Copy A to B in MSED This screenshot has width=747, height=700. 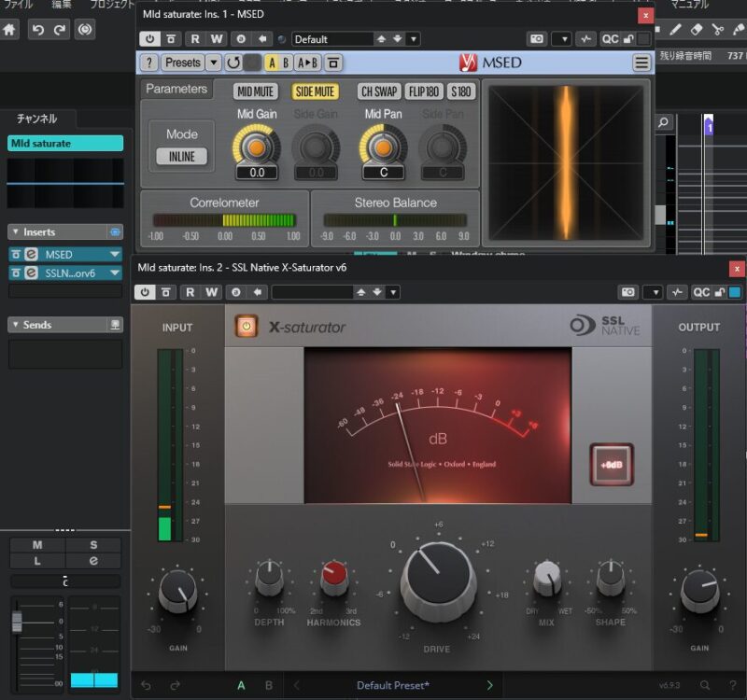coord(307,63)
